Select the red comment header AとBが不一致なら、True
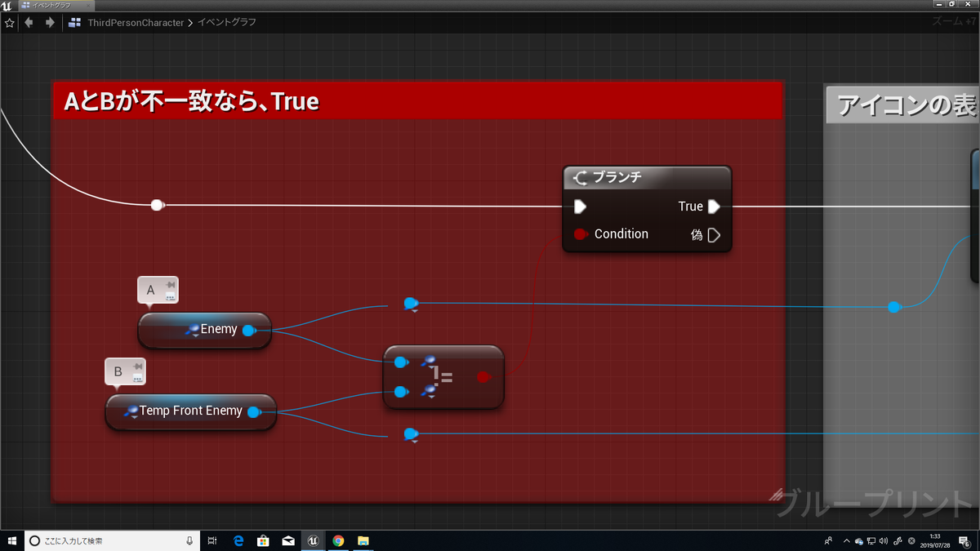 coord(417,101)
